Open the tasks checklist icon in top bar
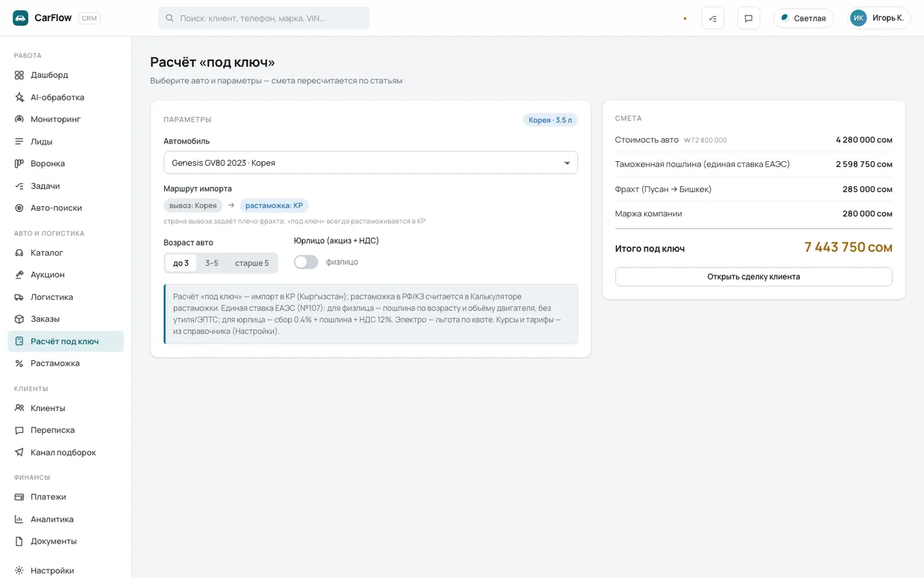This screenshot has width=924, height=578. (713, 18)
